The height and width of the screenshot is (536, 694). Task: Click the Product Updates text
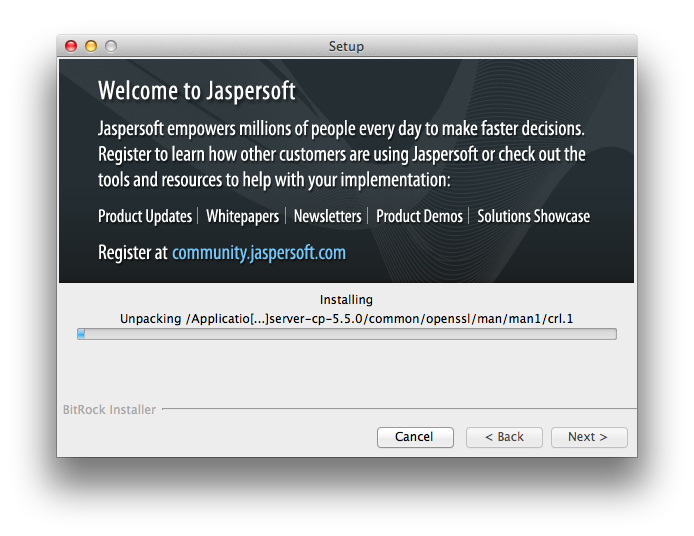pyautogui.click(x=145, y=216)
